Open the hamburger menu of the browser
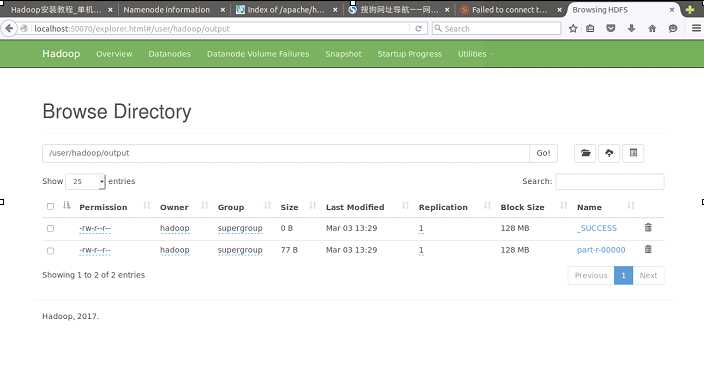 coord(696,28)
